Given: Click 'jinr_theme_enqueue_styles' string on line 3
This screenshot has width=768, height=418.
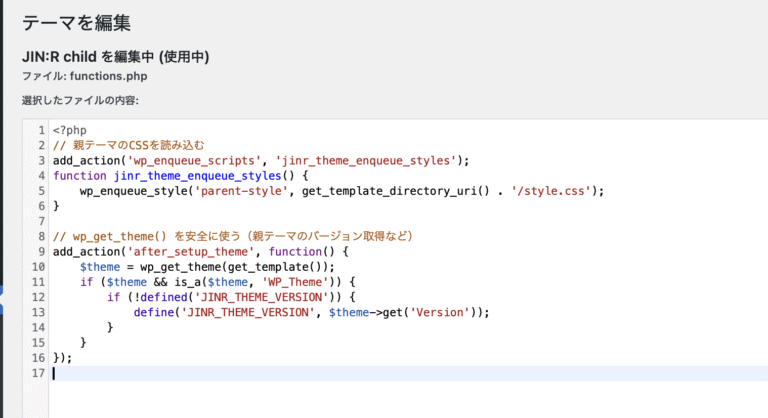Looking at the screenshot, I should [x=366, y=161].
